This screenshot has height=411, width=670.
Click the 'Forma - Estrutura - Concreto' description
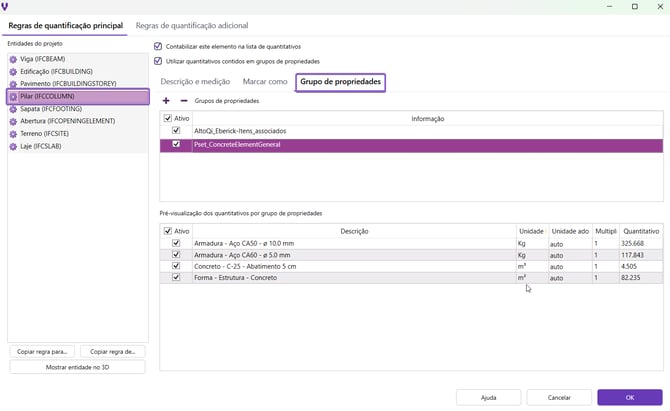235,278
